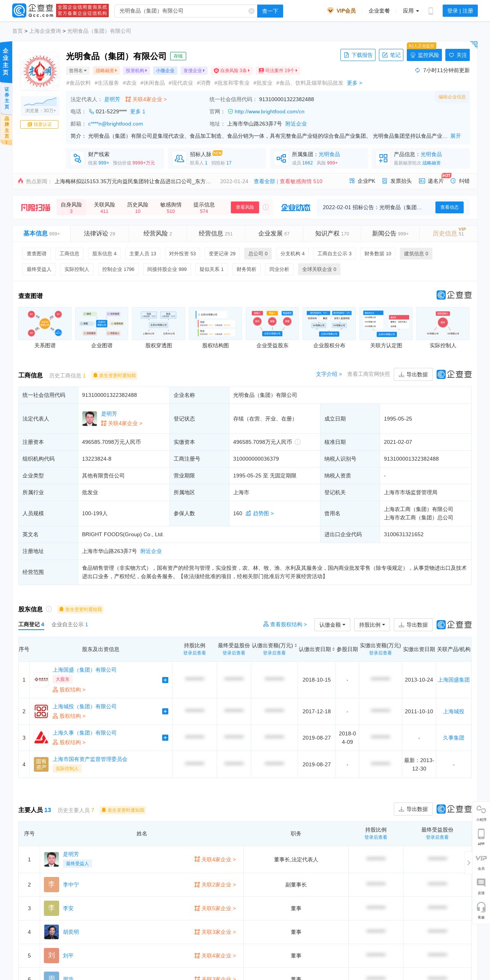Open 反馈 feedback icon in sidebar
This screenshot has height=980, width=490.
pos(481,886)
